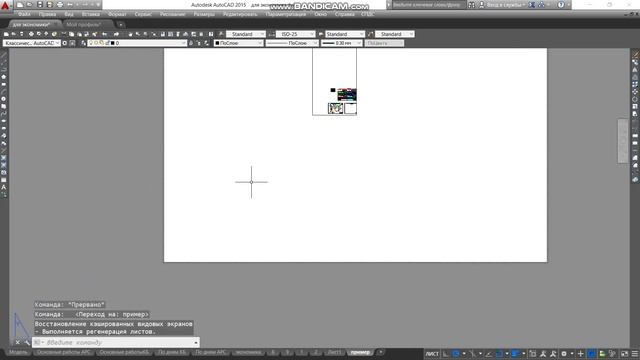Select the Table tool in the Draw toolbar
Viewport: 640px width, 360px height.
(4, 180)
